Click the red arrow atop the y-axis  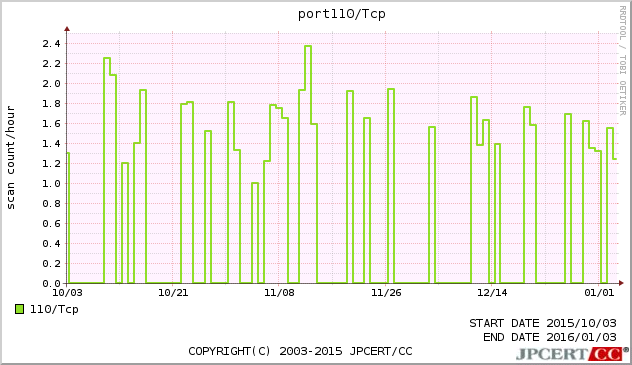(67, 29)
